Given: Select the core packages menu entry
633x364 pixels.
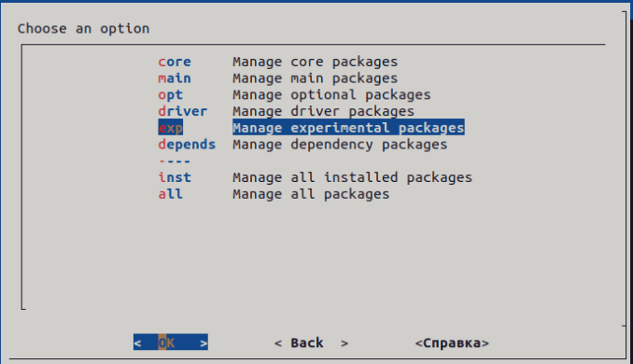Looking at the screenshot, I should 175,62.
